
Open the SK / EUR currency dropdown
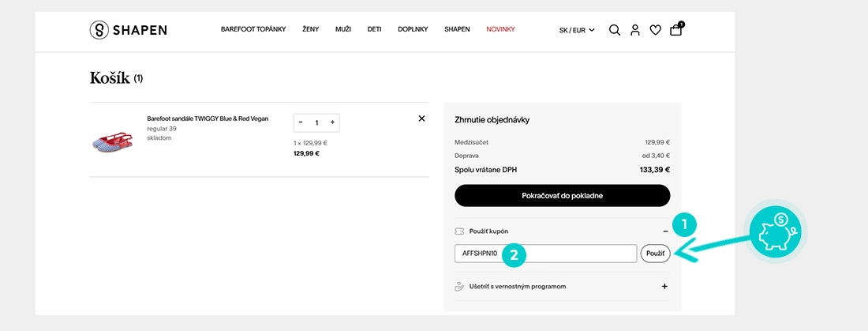[577, 31]
